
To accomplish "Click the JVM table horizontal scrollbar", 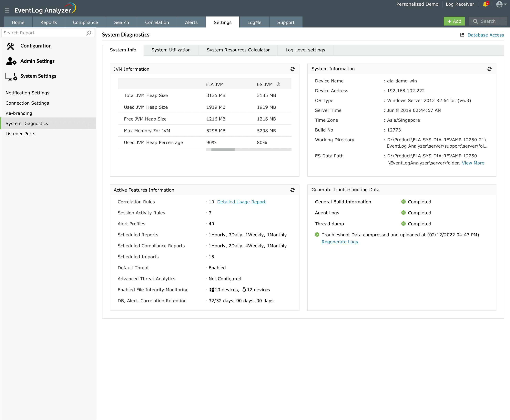I will click(x=223, y=150).
